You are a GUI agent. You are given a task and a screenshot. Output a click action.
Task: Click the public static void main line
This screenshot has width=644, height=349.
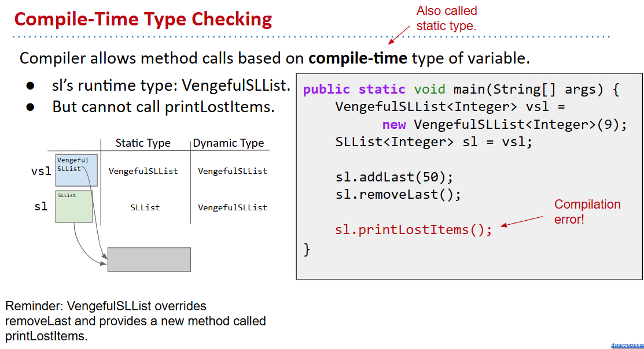[x=461, y=90]
